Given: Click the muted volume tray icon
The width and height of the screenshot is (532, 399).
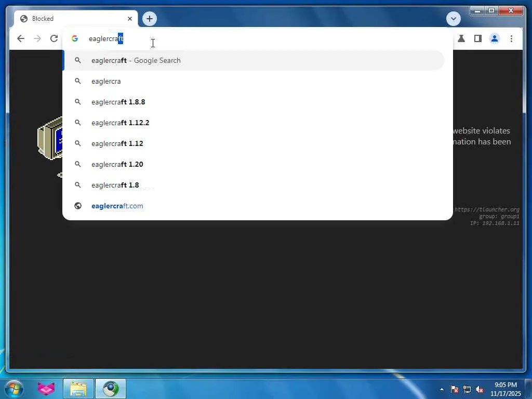Looking at the screenshot, I should [x=480, y=390].
